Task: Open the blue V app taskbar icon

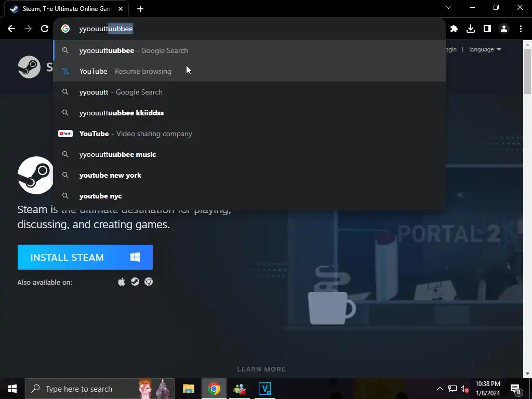Action: pyautogui.click(x=265, y=389)
